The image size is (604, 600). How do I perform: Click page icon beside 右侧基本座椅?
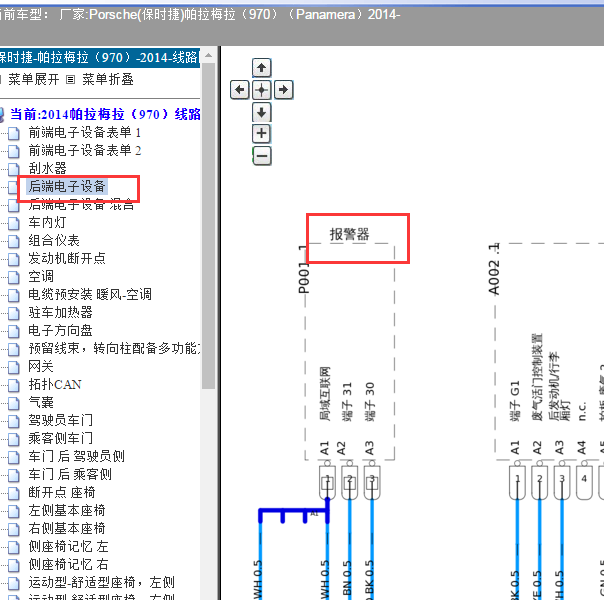(x=14, y=529)
